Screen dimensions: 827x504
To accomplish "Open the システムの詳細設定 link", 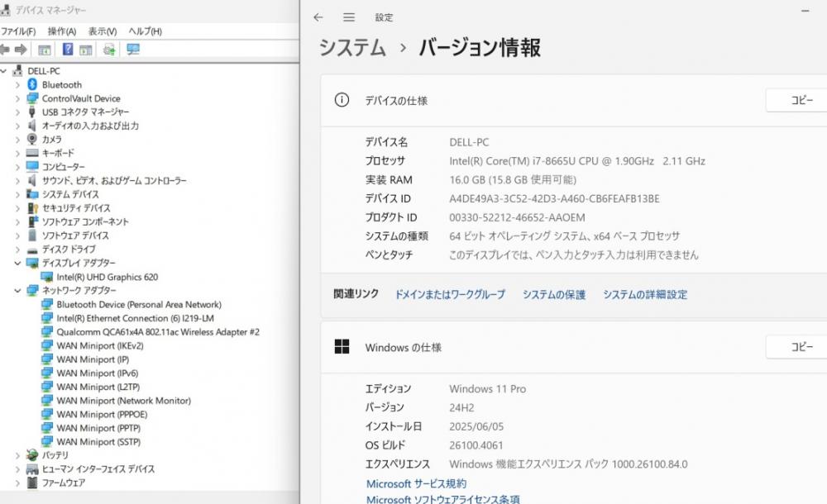I will [x=645, y=294].
